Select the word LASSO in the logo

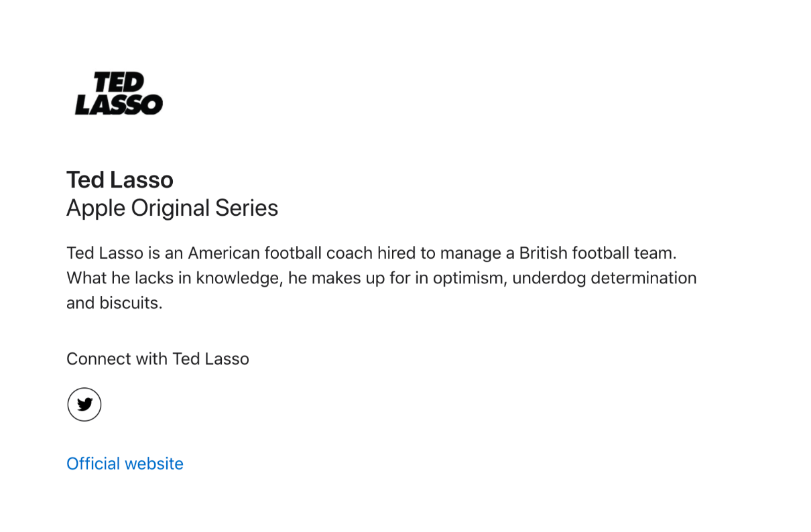tap(119, 105)
